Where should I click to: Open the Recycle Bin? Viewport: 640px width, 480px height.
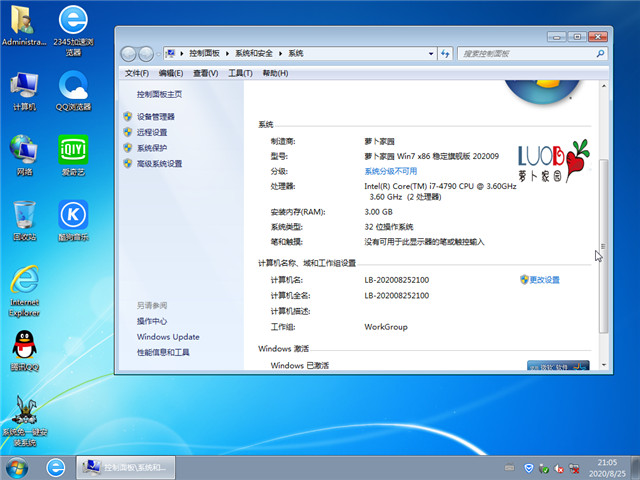pyautogui.click(x=24, y=220)
